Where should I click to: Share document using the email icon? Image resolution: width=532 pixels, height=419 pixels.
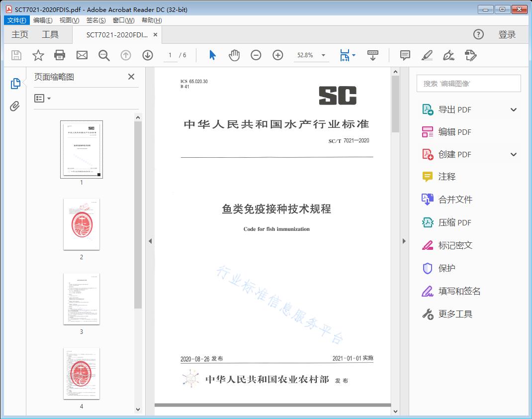pyautogui.click(x=82, y=55)
